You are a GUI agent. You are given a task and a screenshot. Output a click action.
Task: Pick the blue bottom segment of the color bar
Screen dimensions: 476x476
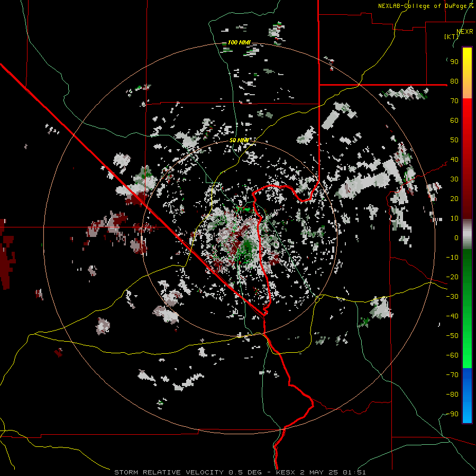[x=467, y=396]
